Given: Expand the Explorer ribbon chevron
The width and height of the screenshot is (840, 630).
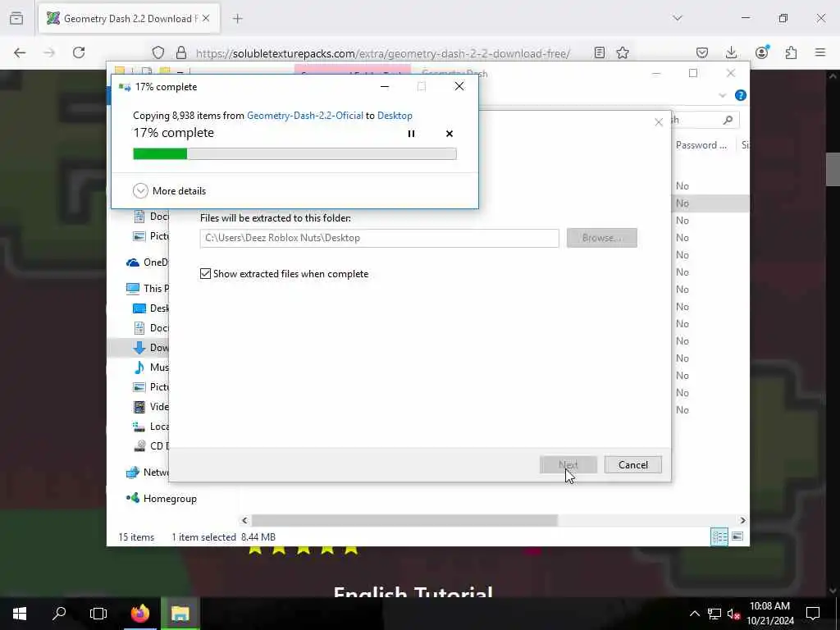Looking at the screenshot, I should point(722,95).
